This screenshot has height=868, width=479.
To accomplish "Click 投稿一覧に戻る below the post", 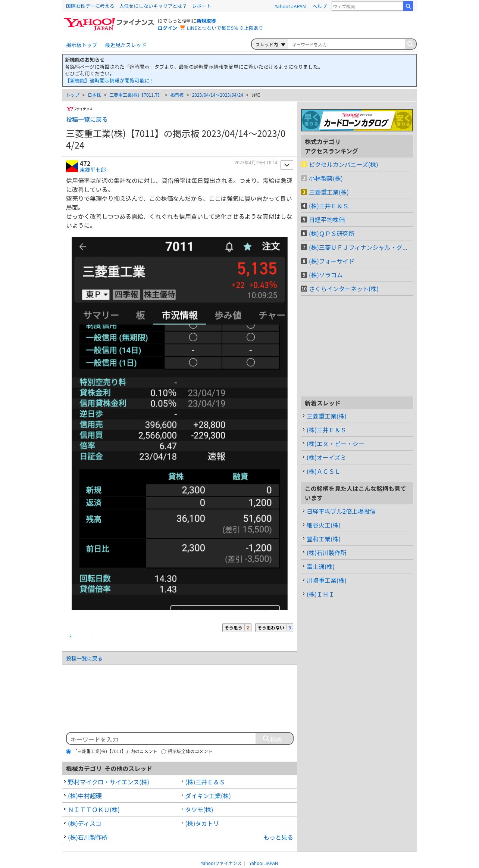I will (x=84, y=659).
